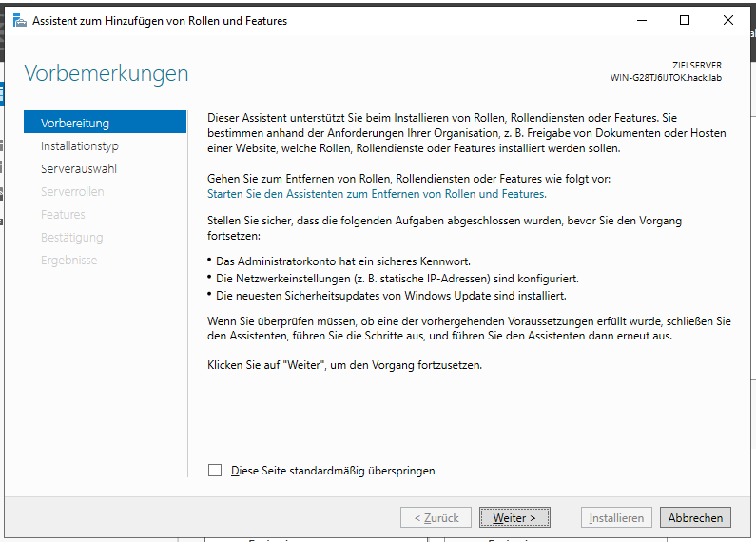The width and height of the screenshot is (756, 542).
Task: Click the Features step in the sidebar
Action: tap(63, 215)
